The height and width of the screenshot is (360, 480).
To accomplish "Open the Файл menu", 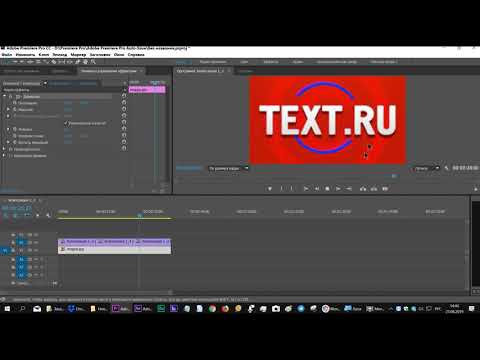I will click(7, 55).
